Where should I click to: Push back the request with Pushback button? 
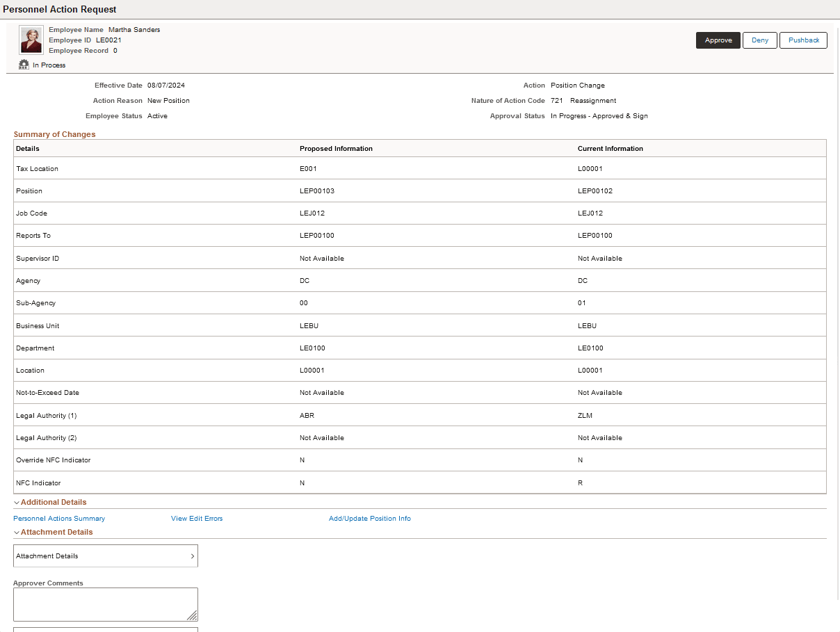[804, 40]
